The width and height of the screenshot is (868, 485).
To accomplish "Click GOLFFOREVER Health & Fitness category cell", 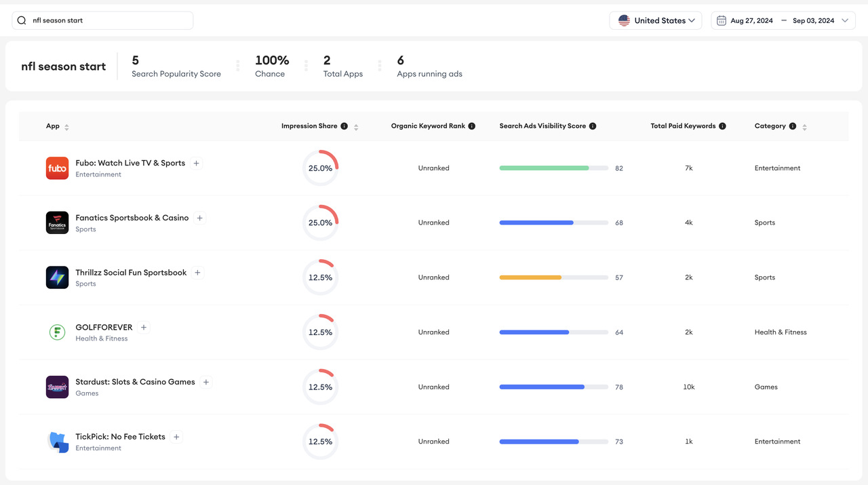I will (781, 332).
